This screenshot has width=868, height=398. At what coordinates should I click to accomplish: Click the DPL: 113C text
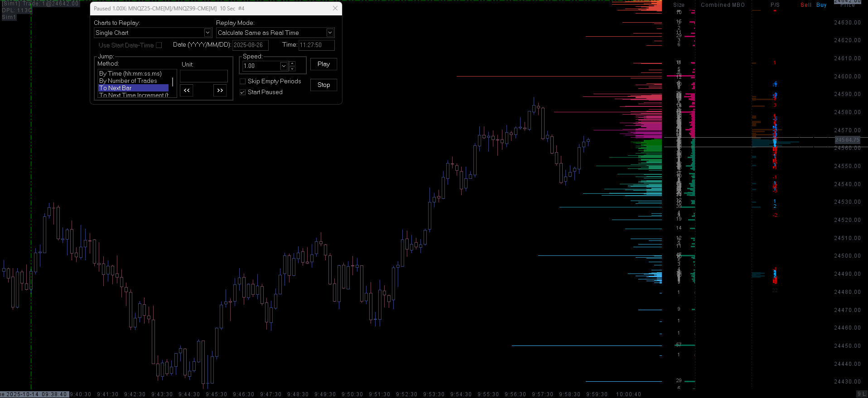tap(17, 10)
